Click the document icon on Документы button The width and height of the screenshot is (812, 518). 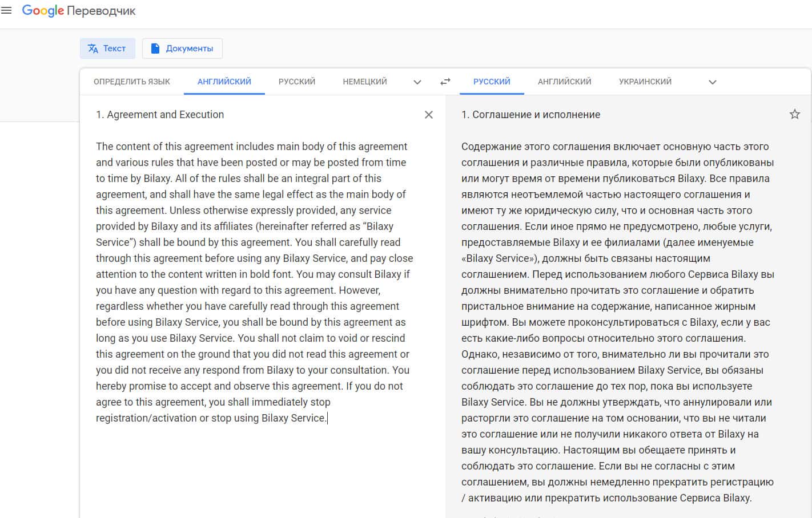(x=155, y=48)
